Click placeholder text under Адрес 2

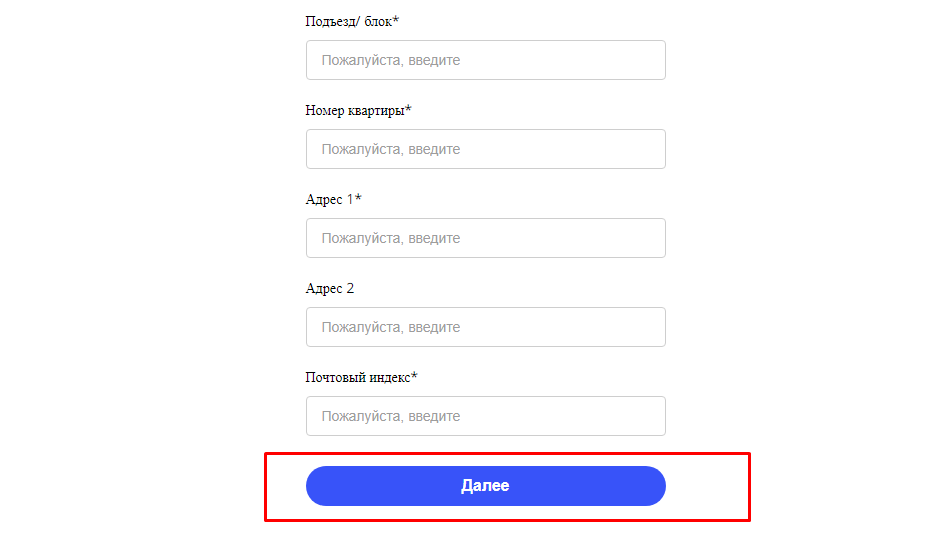pos(390,327)
